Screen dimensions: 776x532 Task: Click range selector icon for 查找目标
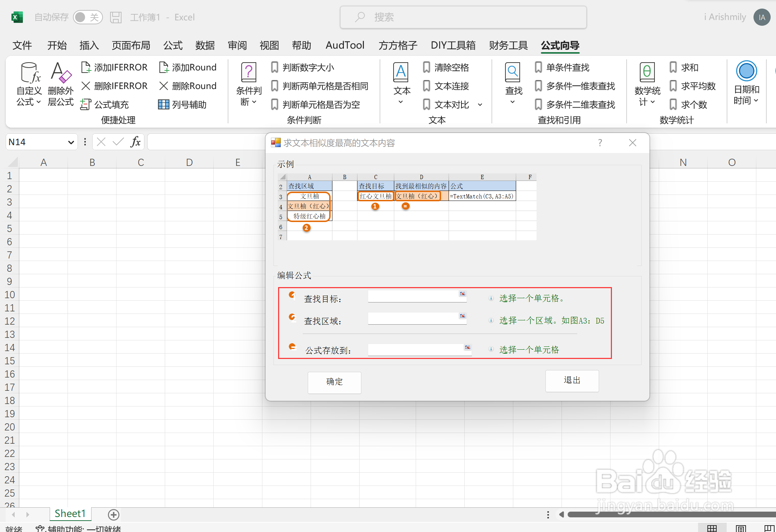pos(463,294)
